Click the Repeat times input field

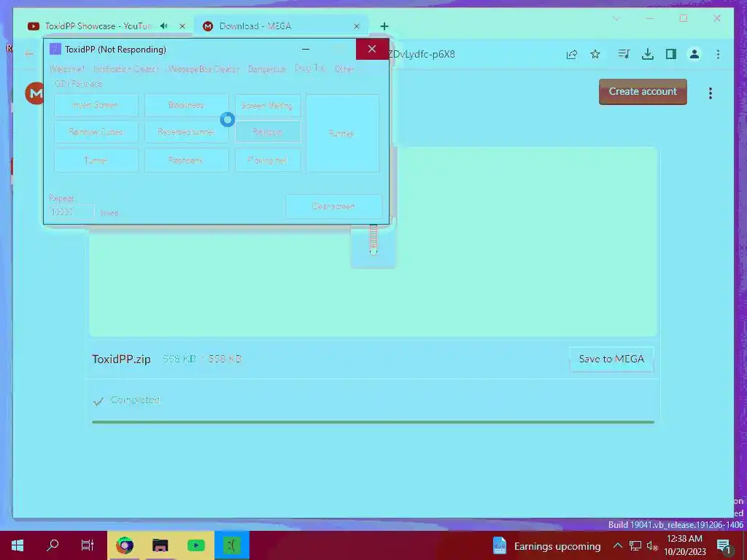click(71, 212)
